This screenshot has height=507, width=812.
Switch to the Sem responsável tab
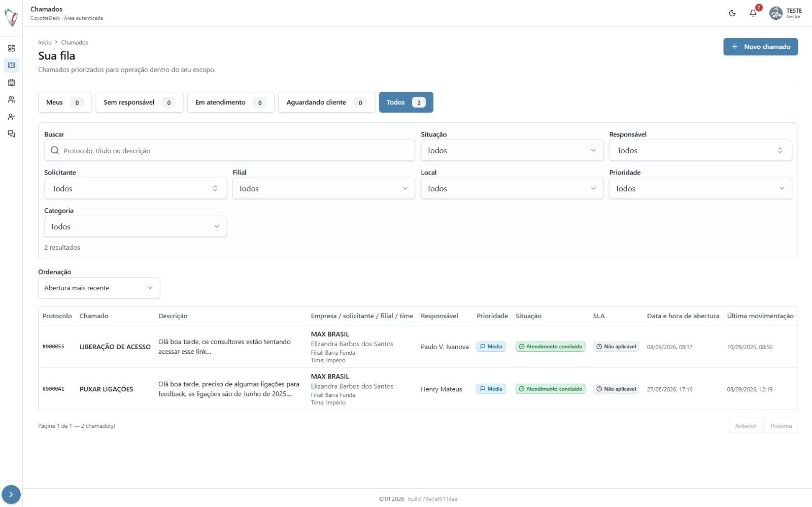140,102
